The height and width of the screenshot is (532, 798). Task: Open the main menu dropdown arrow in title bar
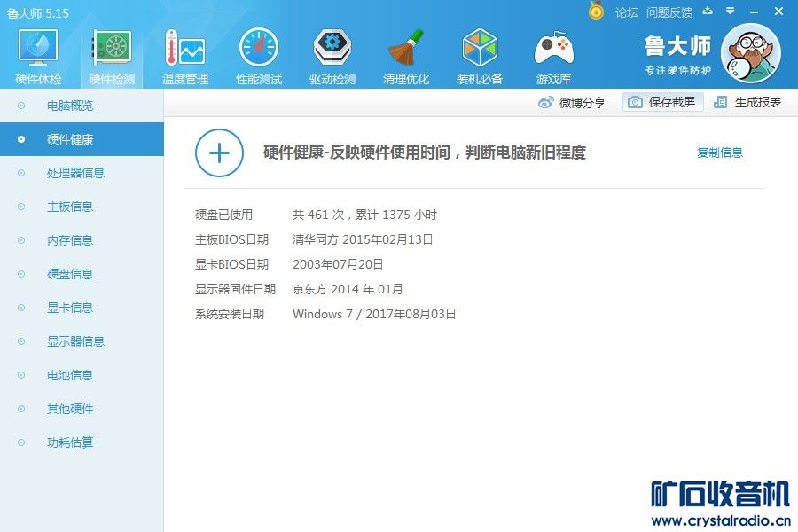point(731,11)
